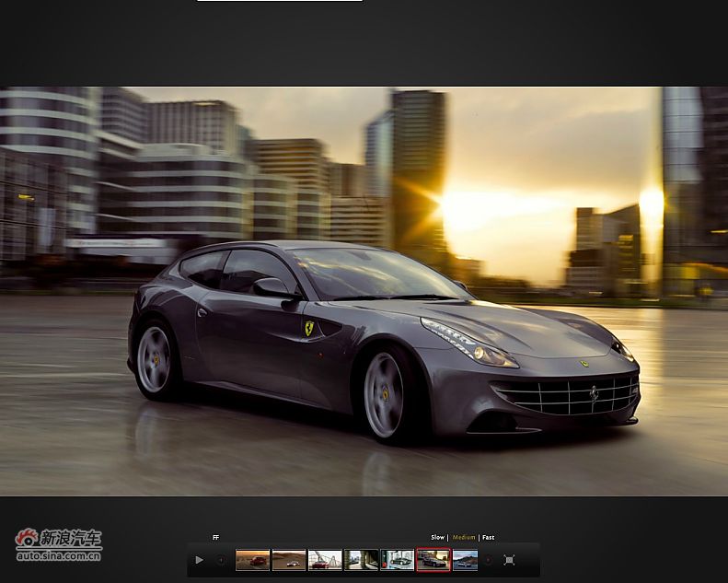Set slideshow speed to Medium
This screenshot has width=728, height=583.
click(464, 538)
